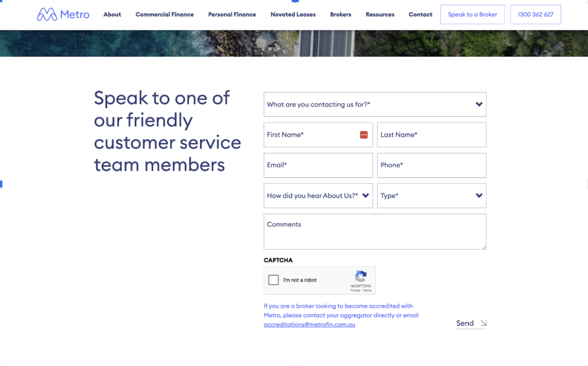The width and height of the screenshot is (588, 366).
Task: Click the arrow icon beside Send
Action: (483, 323)
